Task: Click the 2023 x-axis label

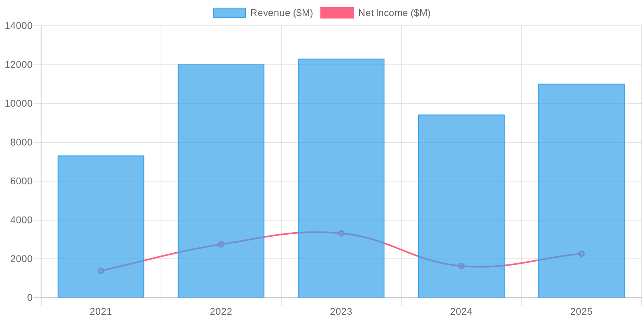Action: pos(341,312)
